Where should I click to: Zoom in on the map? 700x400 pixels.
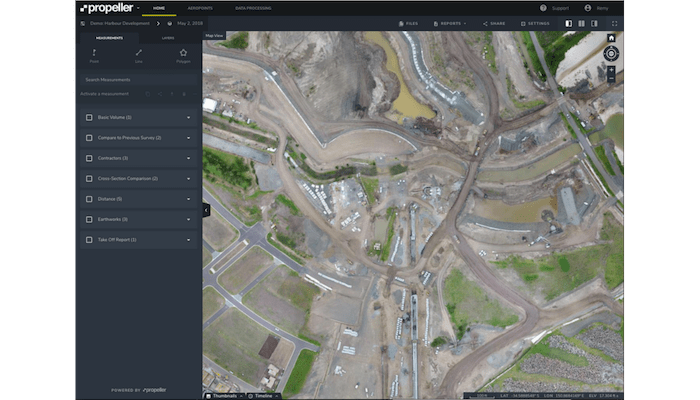pos(611,70)
